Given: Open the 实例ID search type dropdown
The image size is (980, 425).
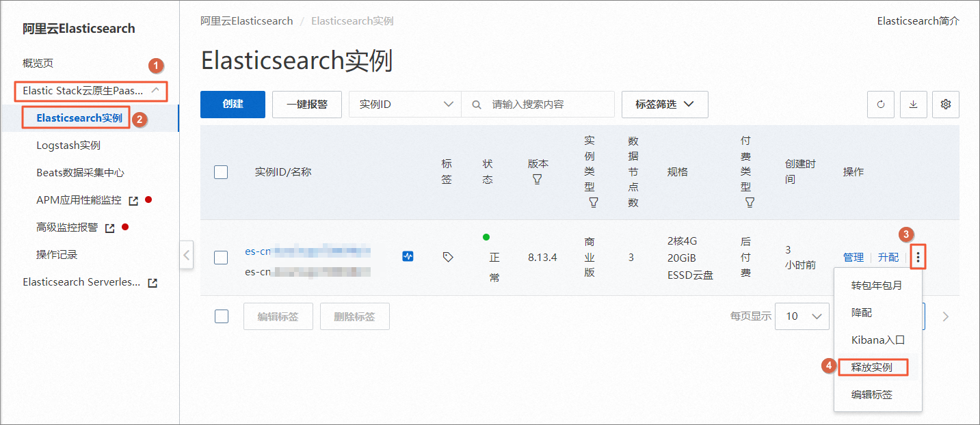Looking at the screenshot, I should (x=406, y=105).
